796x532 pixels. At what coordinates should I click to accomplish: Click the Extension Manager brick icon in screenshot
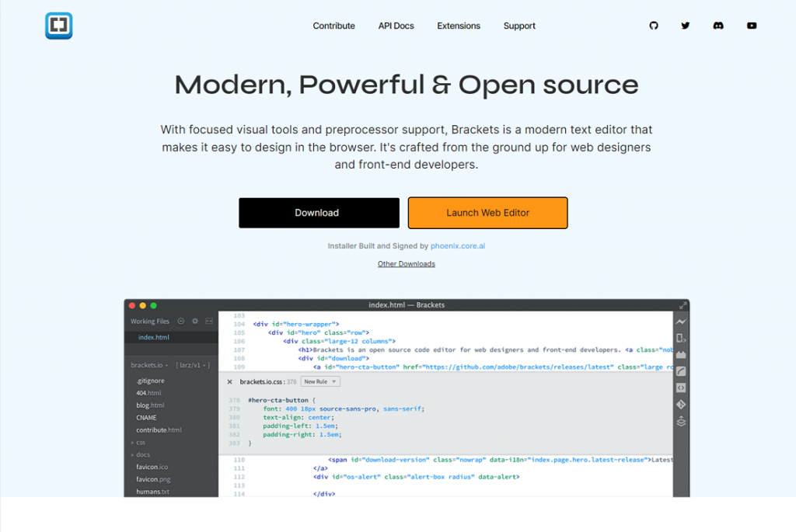[681, 354]
